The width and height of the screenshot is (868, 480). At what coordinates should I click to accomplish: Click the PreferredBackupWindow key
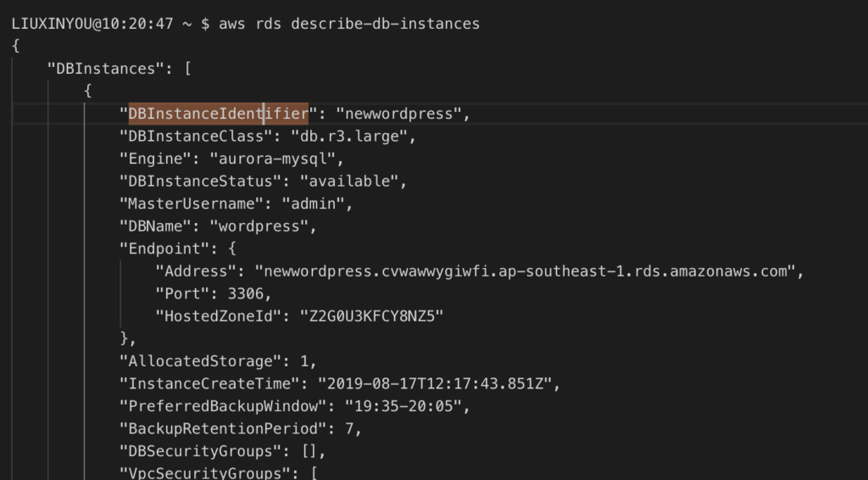pos(223,406)
